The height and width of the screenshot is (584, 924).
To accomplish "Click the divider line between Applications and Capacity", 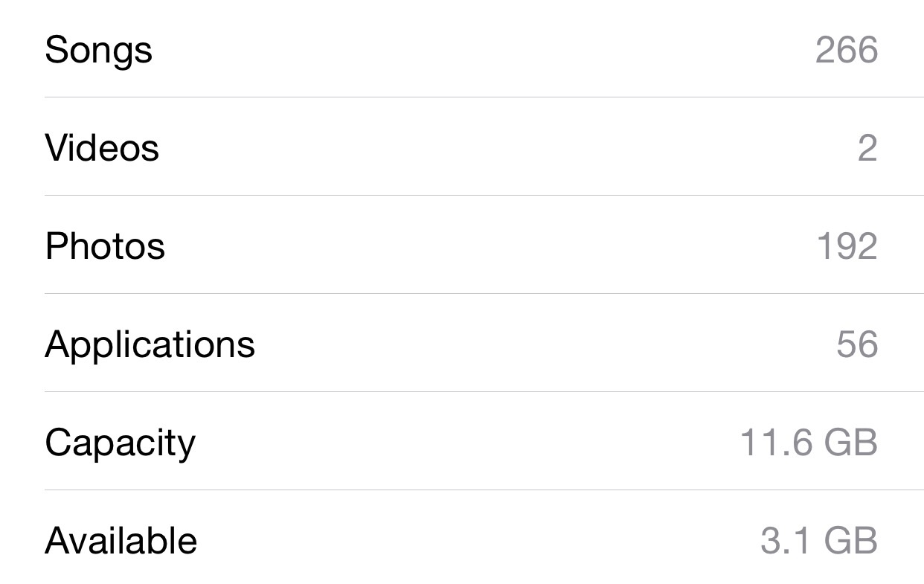I will pyautogui.click(x=484, y=391).
